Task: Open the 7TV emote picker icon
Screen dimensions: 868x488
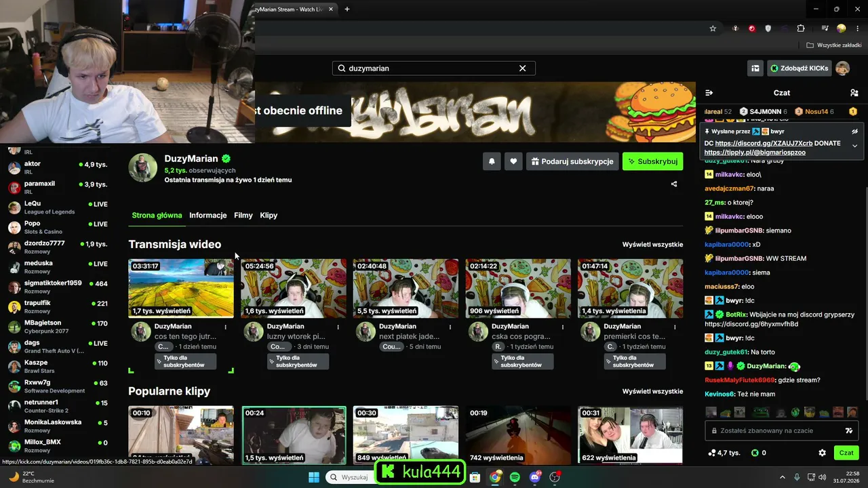Action: pos(848,430)
